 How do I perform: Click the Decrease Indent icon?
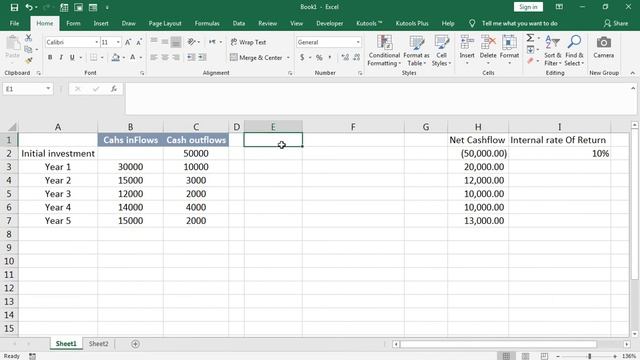(191, 57)
